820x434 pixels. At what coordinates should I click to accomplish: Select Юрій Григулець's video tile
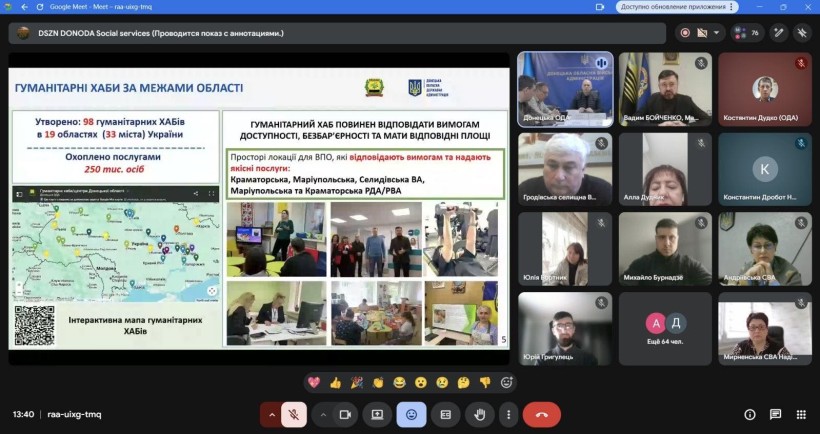tap(565, 328)
